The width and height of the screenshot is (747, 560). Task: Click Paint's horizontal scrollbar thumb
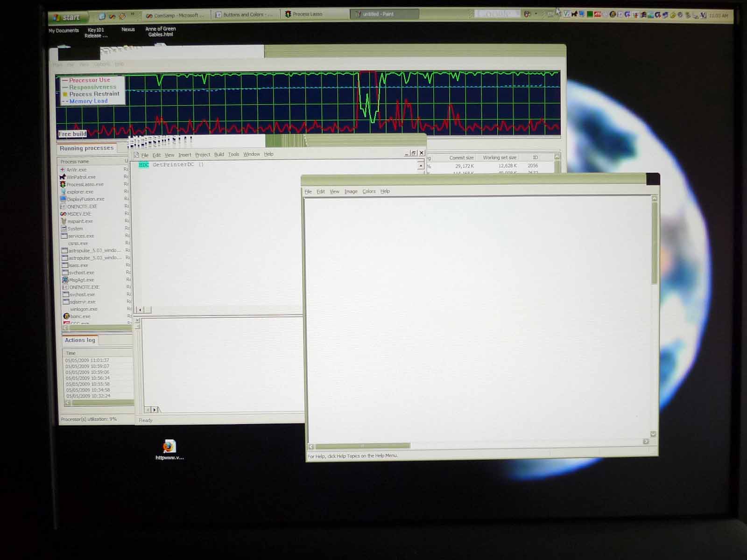tap(363, 446)
